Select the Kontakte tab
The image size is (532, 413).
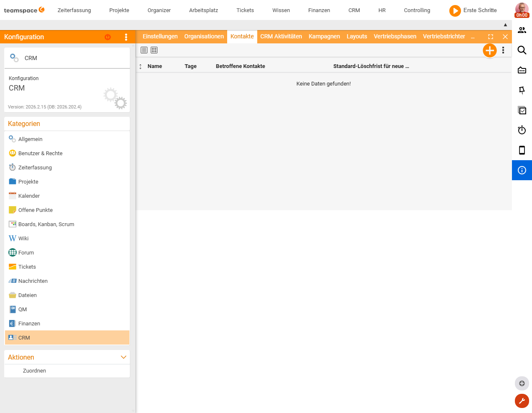pyautogui.click(x=242, y=37)
